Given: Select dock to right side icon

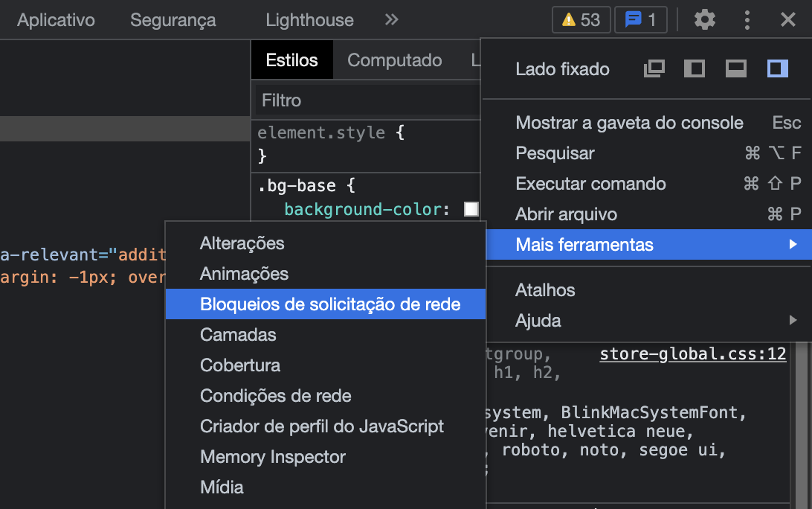Looking at the screenshot, I should pyautogui.click(x=776, y=68).
